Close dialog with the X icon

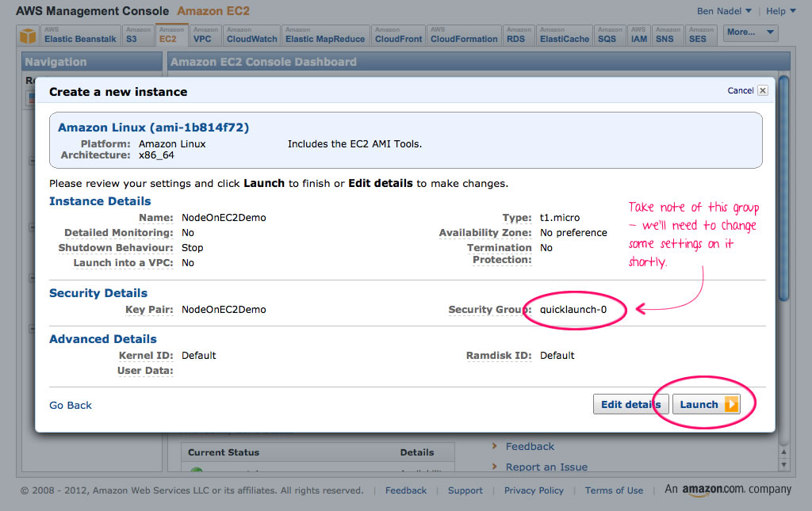click(762, 90)
